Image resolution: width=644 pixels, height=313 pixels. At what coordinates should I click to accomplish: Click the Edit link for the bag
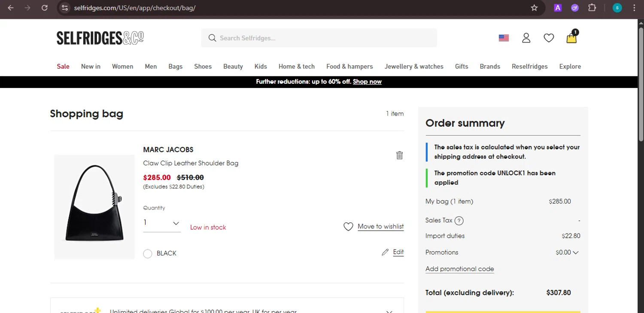pyautogui.click(x=398, y=252)
